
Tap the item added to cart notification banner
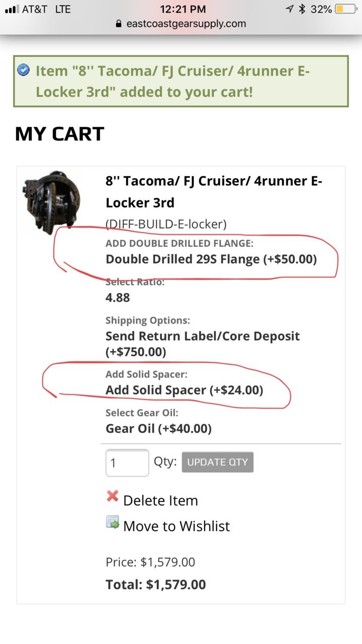(x=181, y=81)
